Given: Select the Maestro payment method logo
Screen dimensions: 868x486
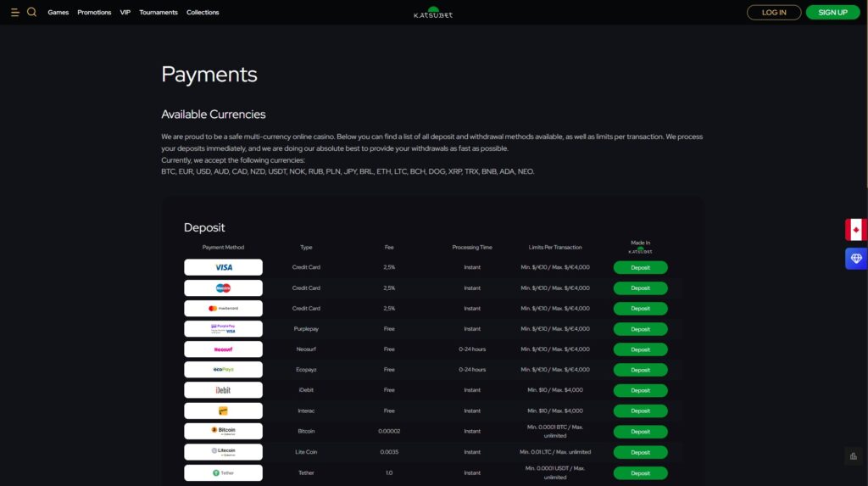Looking at the screenshot, I should (223, 288).
